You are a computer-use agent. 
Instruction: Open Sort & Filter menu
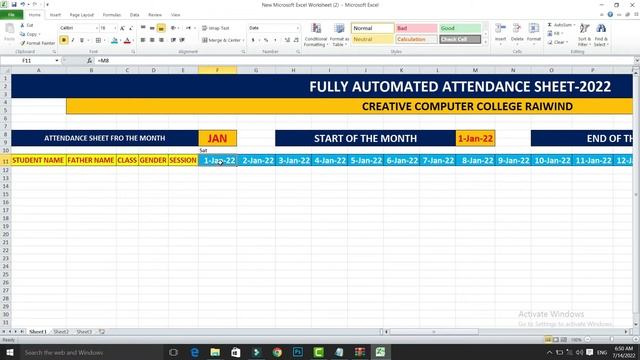(584, 34)
